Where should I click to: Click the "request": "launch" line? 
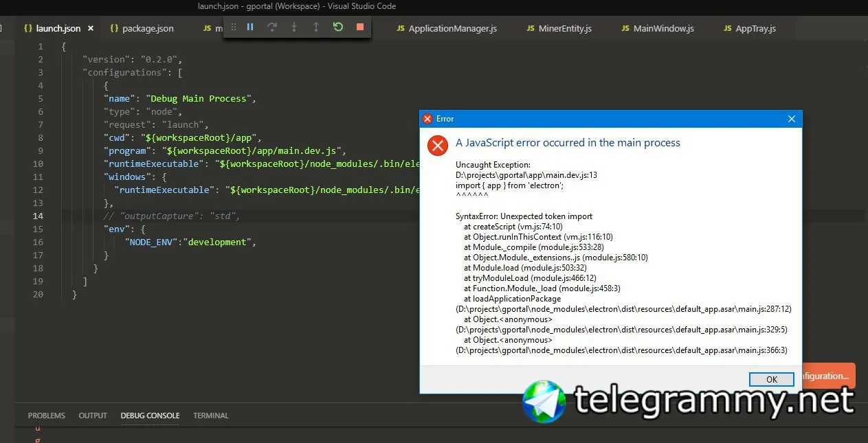[155, 124]
